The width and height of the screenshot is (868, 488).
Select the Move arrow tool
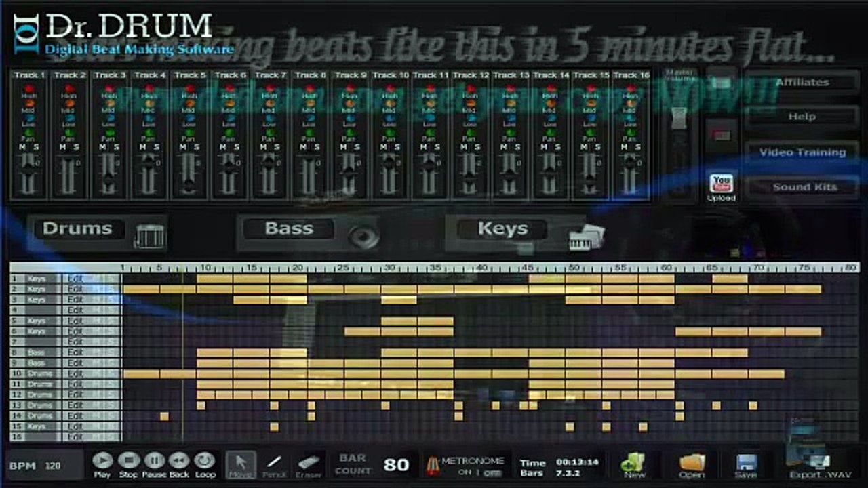click(241, 464)
